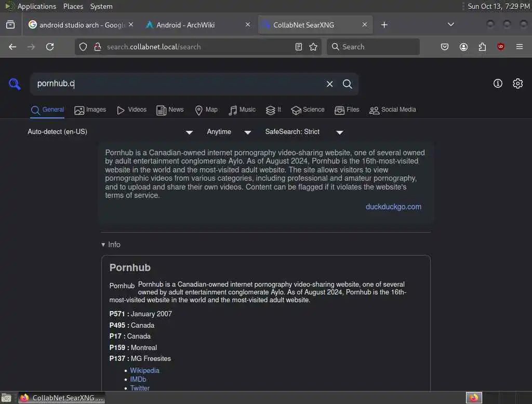The image size is (532, 404).
Task: Click the show desktop icon in bottom panel
Action: pyautogui.click(x=6, y=398)
